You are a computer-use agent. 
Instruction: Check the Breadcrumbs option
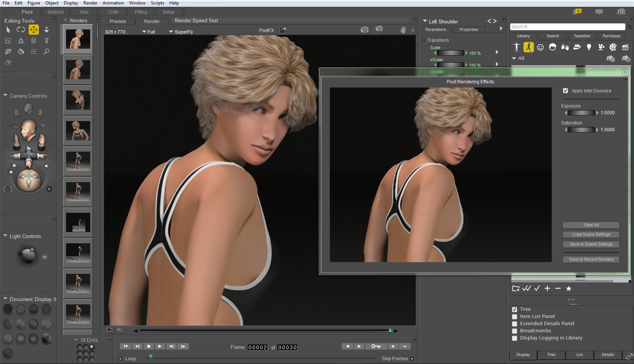click(x=514, y=331)
